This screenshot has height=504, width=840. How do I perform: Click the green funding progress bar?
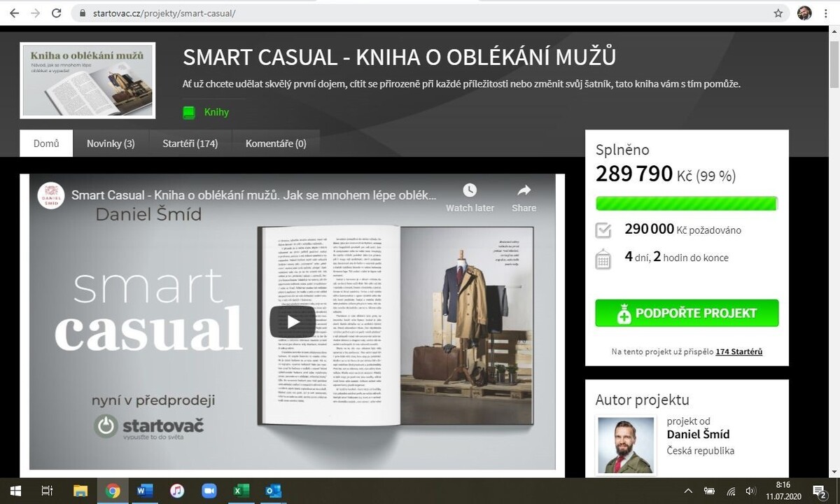(x=687, y=203)
